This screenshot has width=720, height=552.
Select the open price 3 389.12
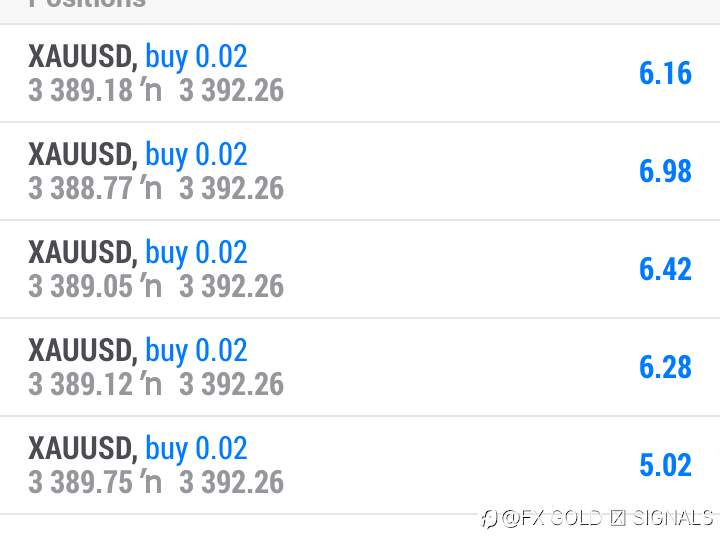pyautogui.click(x=81, y=384)
